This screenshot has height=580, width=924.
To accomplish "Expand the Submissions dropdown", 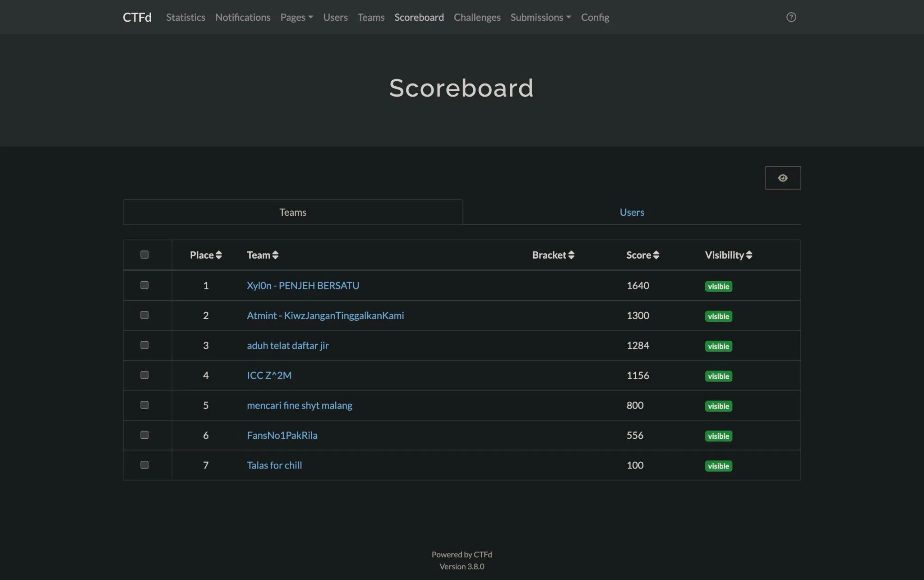I will [540, 17].
